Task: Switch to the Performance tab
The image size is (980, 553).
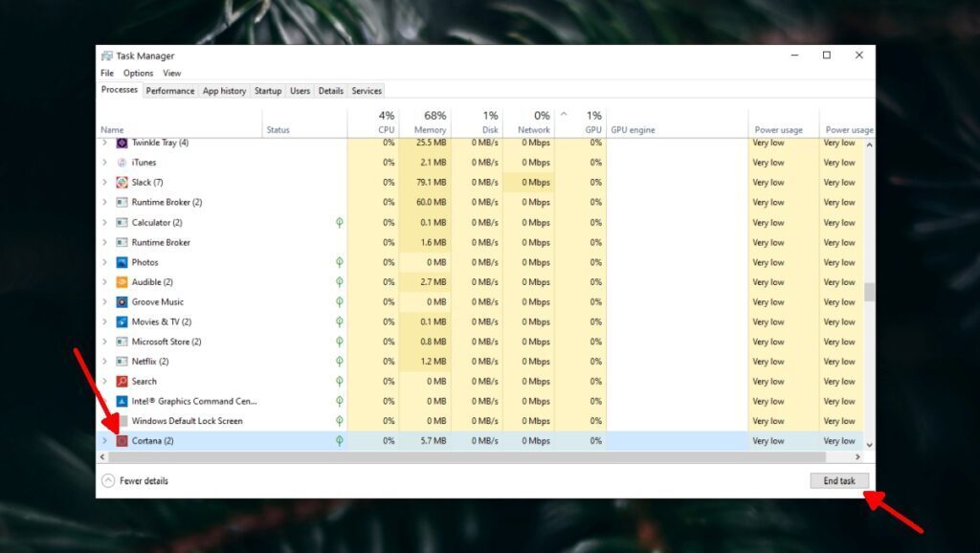Action: [x=169, y=90]
